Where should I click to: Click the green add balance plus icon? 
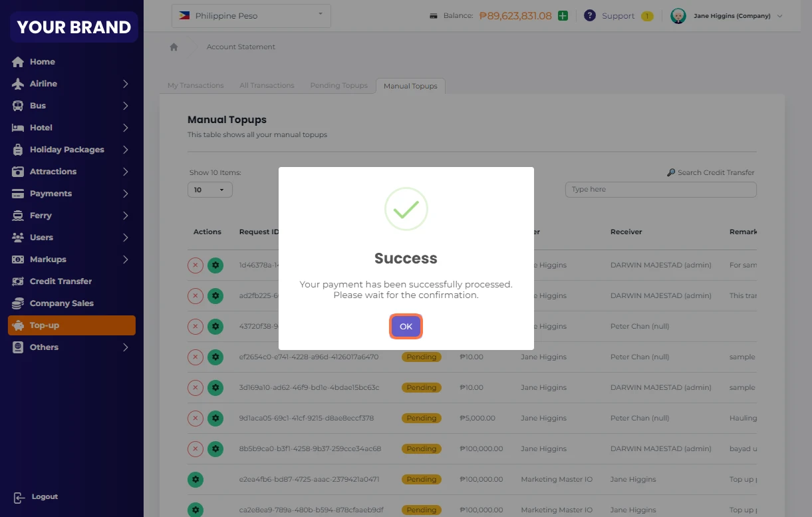tap(563, 16)
